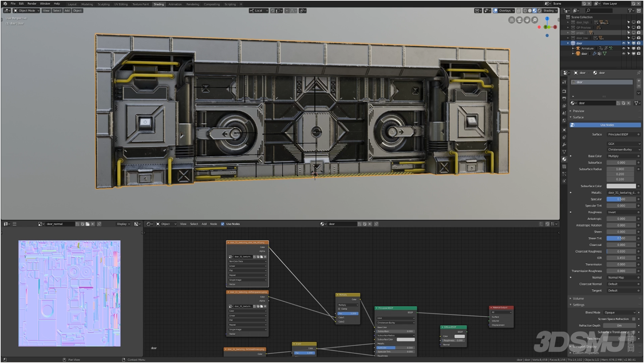Open the File menu
Screen dimensions: 644x363
tap(13, 4)
